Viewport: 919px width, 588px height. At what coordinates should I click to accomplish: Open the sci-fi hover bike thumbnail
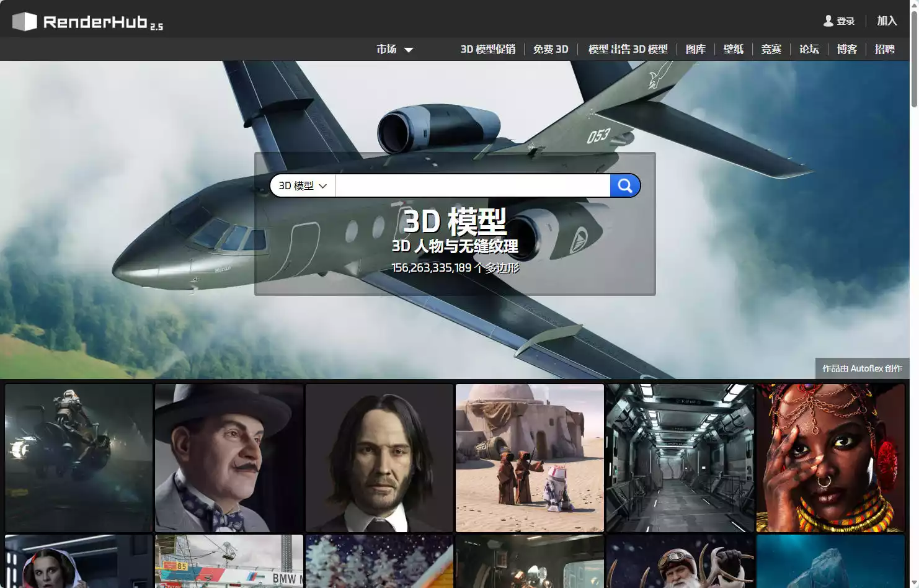[79, 458]
